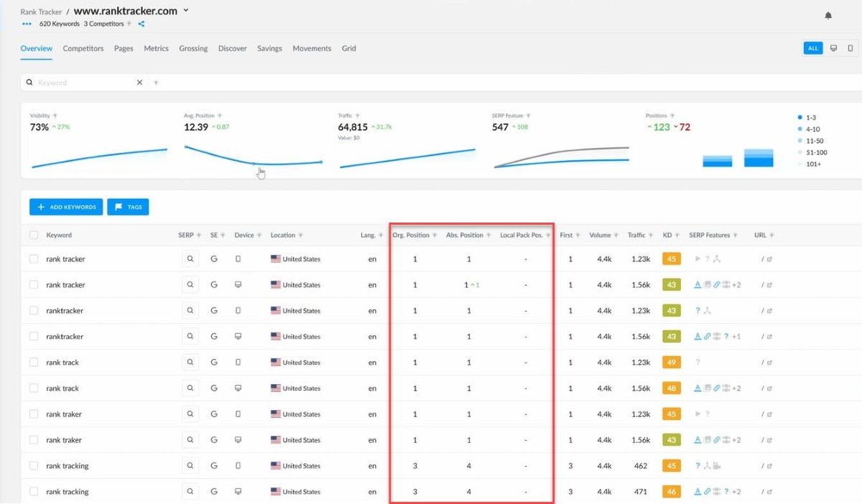The height and width of the screenshot is (504, 862).
Task: Open SERP preview for rank track KD 49 row
Action: tap(190, 362)
